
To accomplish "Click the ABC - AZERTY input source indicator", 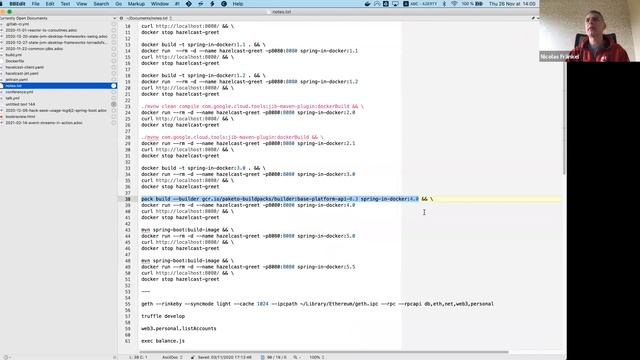I will click(x=420, y=4).
